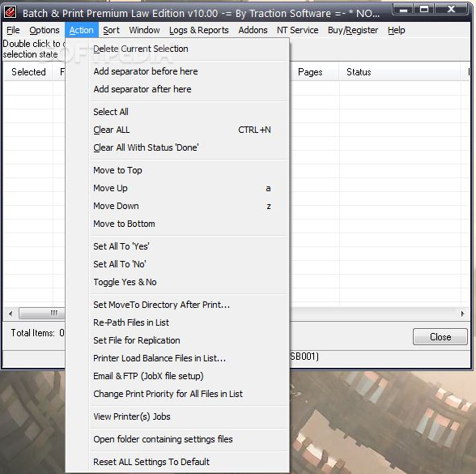This screenshot has height=474, width=476.
Task: Close the open Action menu
Action: [81, 30]
